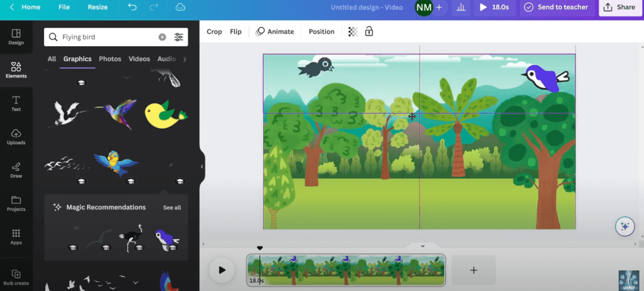The image size is (644, 291).
Task: Select the blue and yellow parrot graphic
Action: (116, 163)
